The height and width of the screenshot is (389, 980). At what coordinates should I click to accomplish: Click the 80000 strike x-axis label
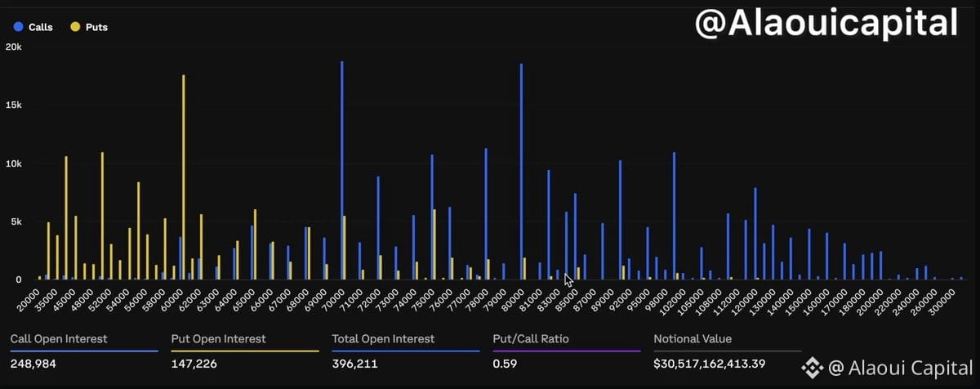point(514,301)
